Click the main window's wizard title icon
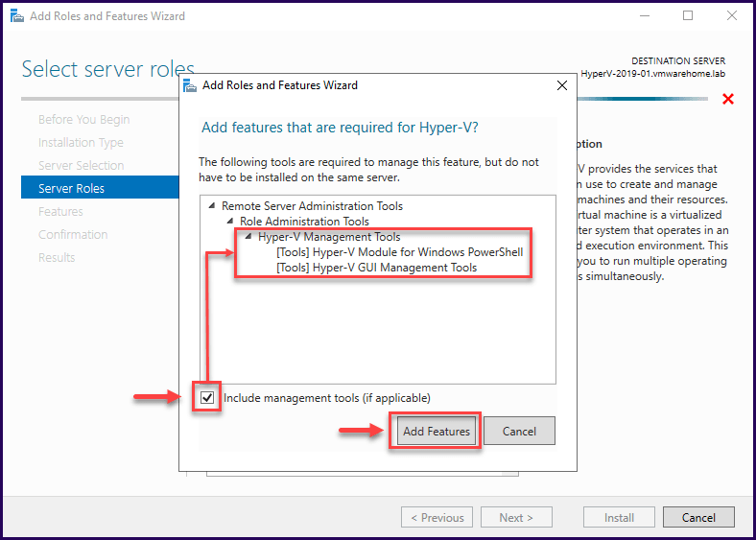Viewport: 756px width, 540px height. [x=17, y=16]
